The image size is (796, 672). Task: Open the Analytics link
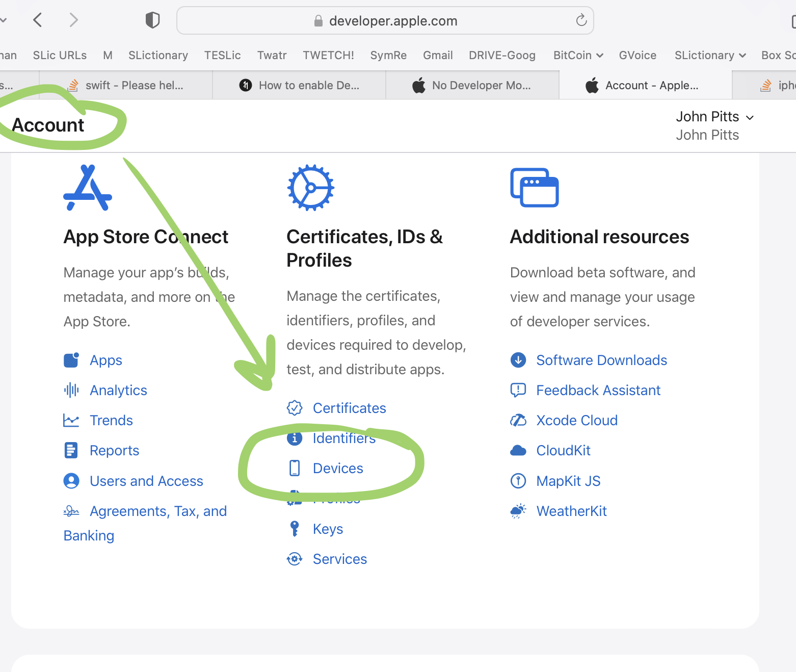pos(118,390)
